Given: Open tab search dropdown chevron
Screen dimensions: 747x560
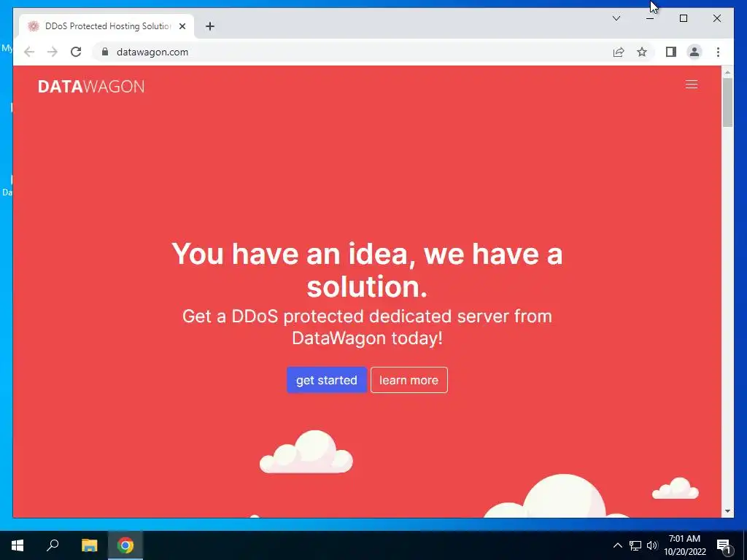Looking at the screenshot, I should (616, 18).
